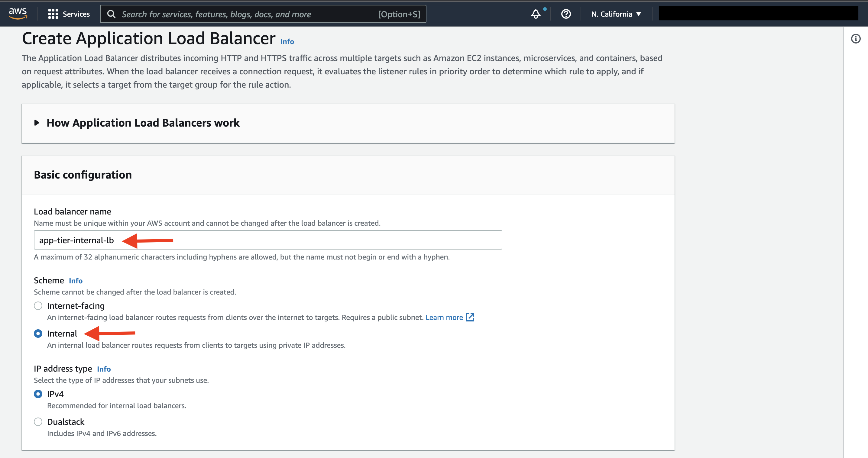Choose the IPv4 IP address type
The image size is (868, 458).
tap(38, 394)
